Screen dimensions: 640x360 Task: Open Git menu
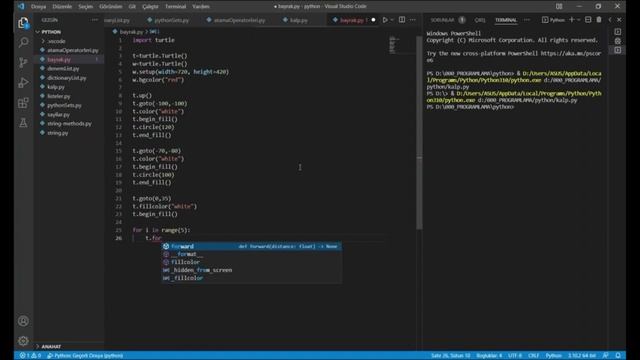pyautogui.click(x=132, y=7)
